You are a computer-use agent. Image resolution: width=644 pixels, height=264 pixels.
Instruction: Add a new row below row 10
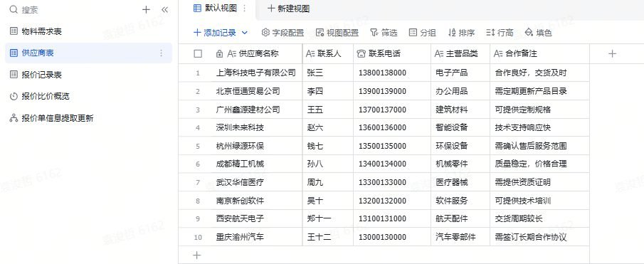pos(197,255)
